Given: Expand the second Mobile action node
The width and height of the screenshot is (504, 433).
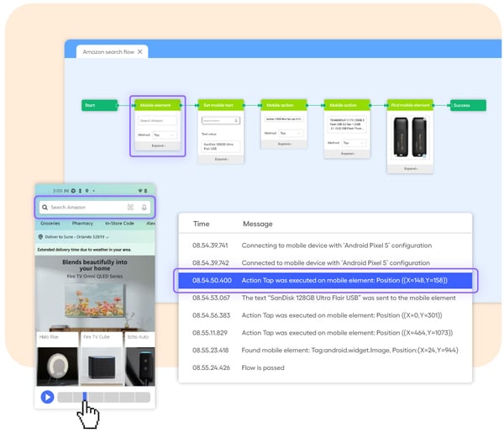Looking at the screenshot, I should point(348,154).
